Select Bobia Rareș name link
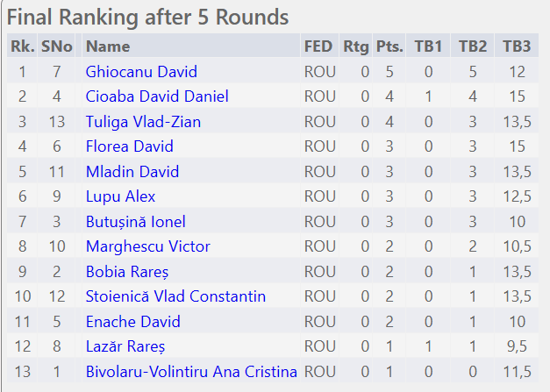 [127, 272]
